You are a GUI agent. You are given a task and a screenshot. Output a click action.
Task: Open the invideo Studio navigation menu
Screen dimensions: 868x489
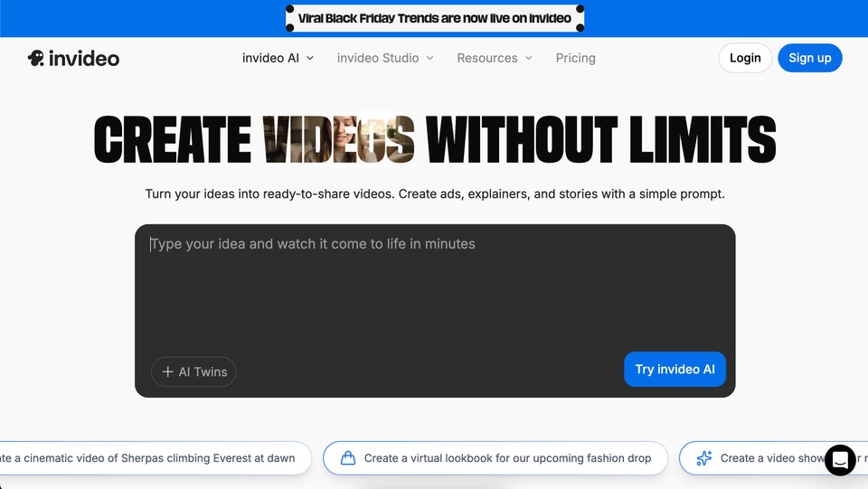pos(378,58)
